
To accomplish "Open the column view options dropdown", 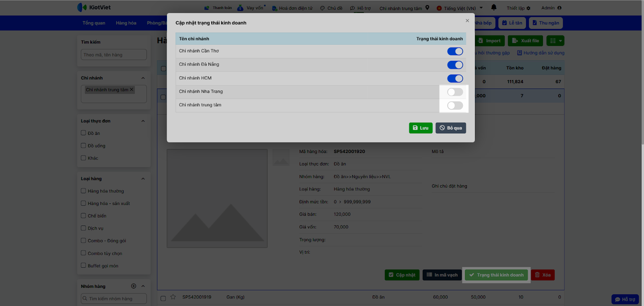I will (x=555, y=41).
